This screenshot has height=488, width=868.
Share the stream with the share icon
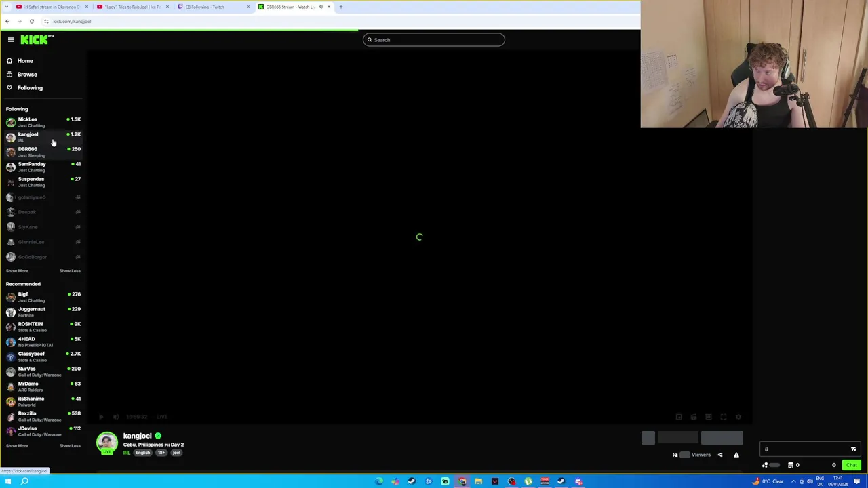point(720,455)
